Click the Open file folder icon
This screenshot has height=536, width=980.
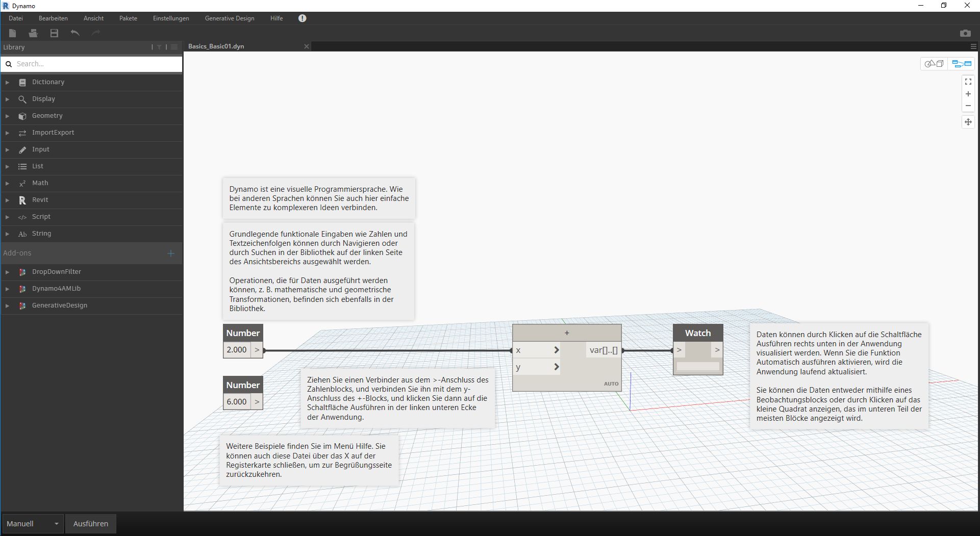click(33, 33)
